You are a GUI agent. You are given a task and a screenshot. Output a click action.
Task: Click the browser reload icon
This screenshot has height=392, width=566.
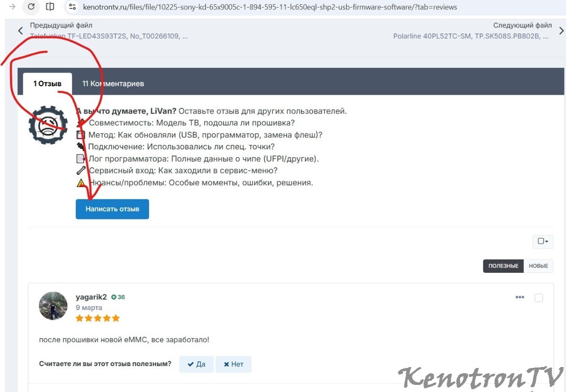tap(31, 7)
